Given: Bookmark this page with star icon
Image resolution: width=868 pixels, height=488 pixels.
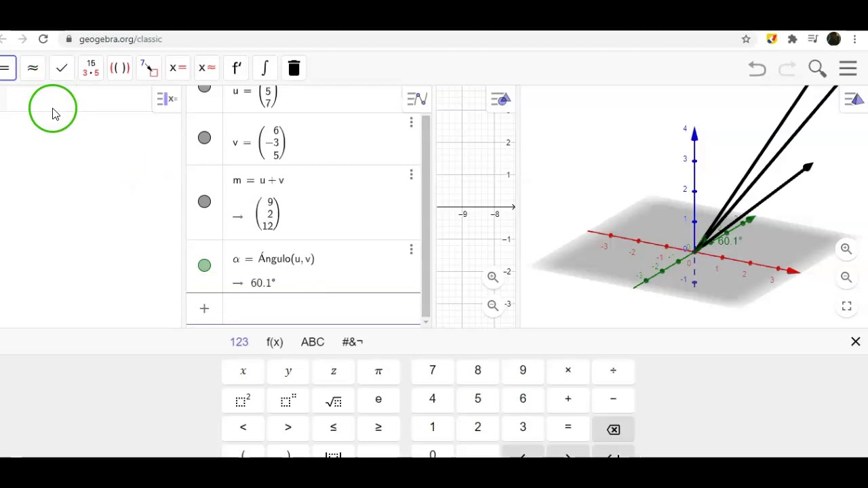Looking at the screenshot, I should point(746,39).
